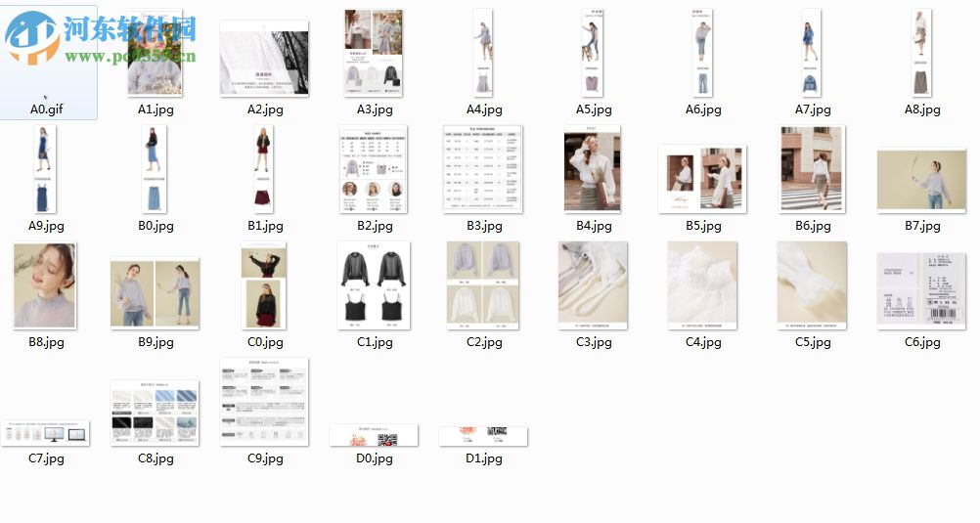The image size is (980, 523).
Task: Select the A7.jpg denim jacket image
Action: coord(811,53)
